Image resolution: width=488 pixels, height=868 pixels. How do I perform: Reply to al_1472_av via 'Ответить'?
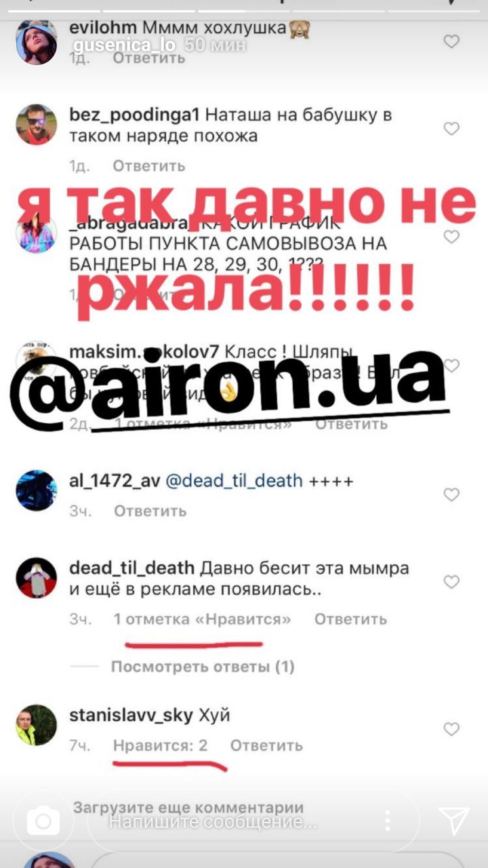(150, 511)
